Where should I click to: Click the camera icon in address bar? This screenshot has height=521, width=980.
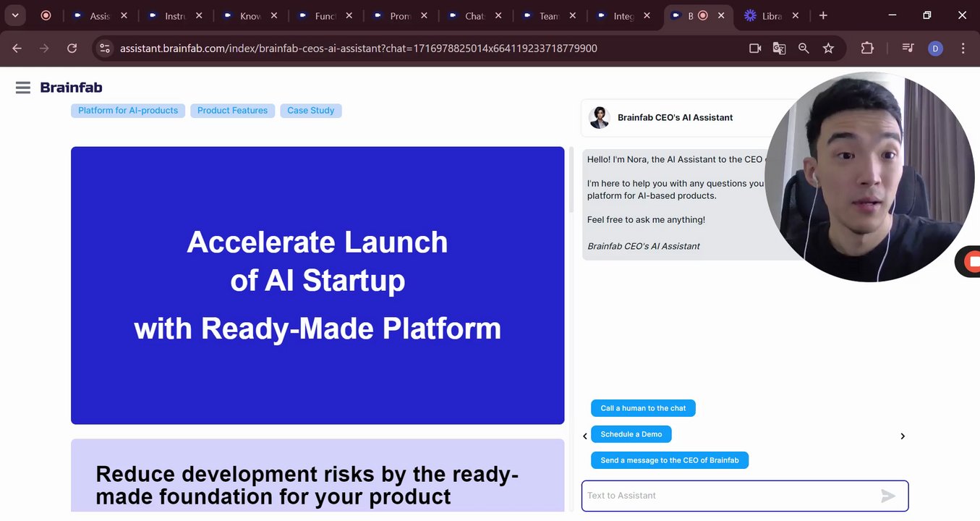point(755,48)
